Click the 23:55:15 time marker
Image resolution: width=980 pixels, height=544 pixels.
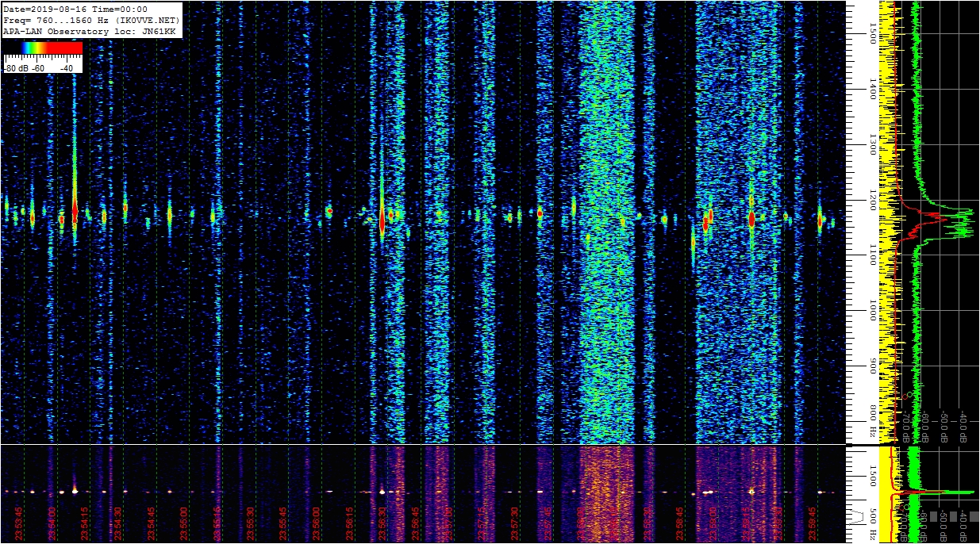coord(217,523)
